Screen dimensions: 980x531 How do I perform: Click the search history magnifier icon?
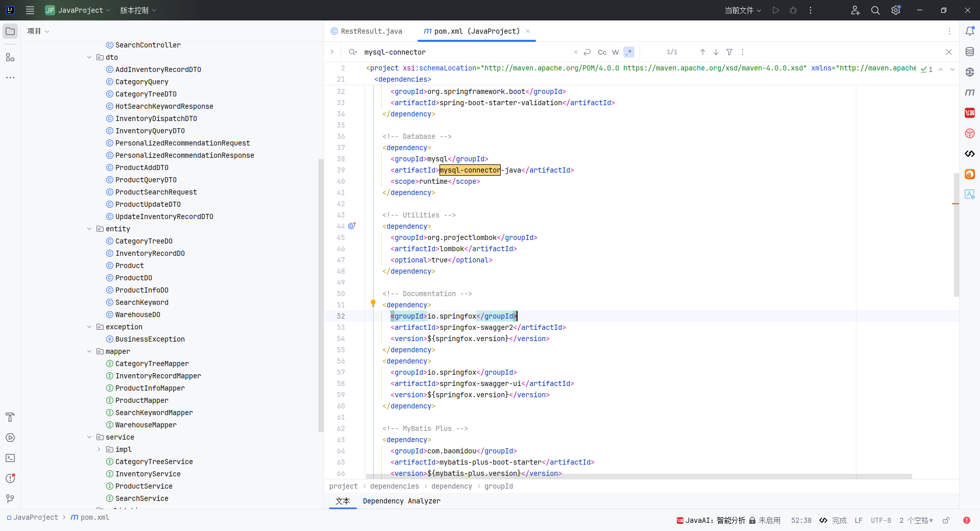pos(353,52)
